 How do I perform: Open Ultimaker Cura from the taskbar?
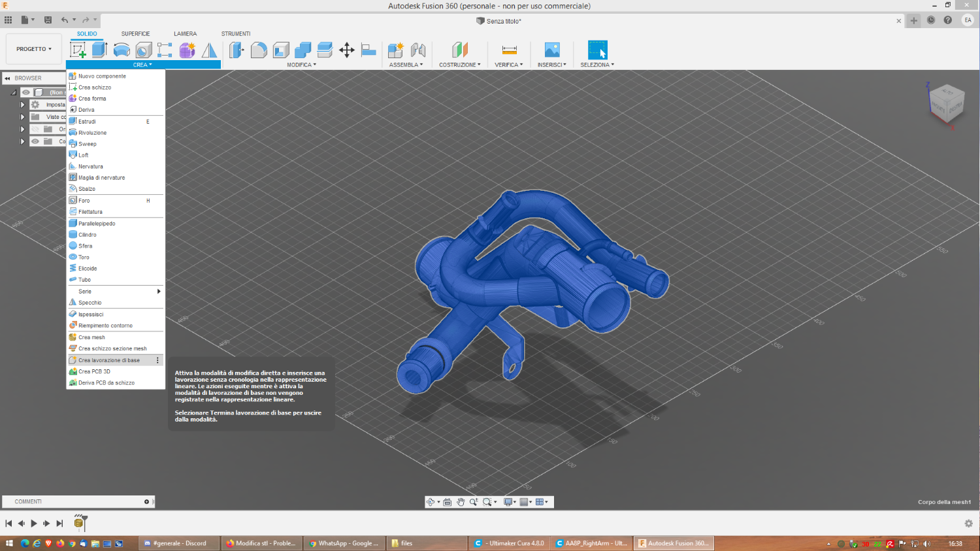pos(510,543)
